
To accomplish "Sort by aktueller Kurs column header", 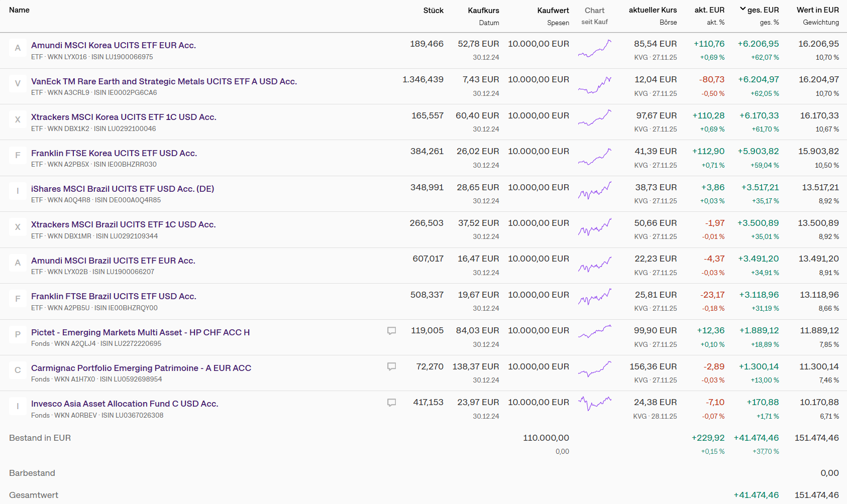I will tap(653, 10).
